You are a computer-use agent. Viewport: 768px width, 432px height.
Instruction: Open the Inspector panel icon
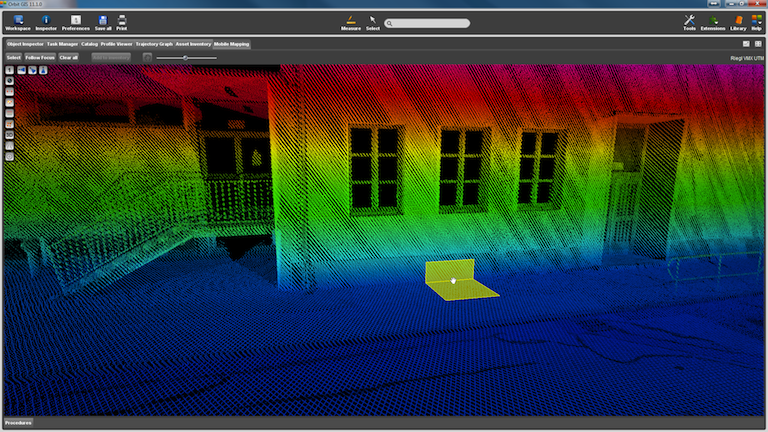tap(46, 21)
